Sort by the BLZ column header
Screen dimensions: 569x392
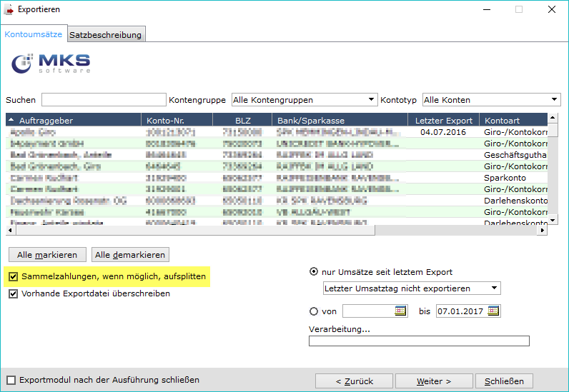point(242,121)
